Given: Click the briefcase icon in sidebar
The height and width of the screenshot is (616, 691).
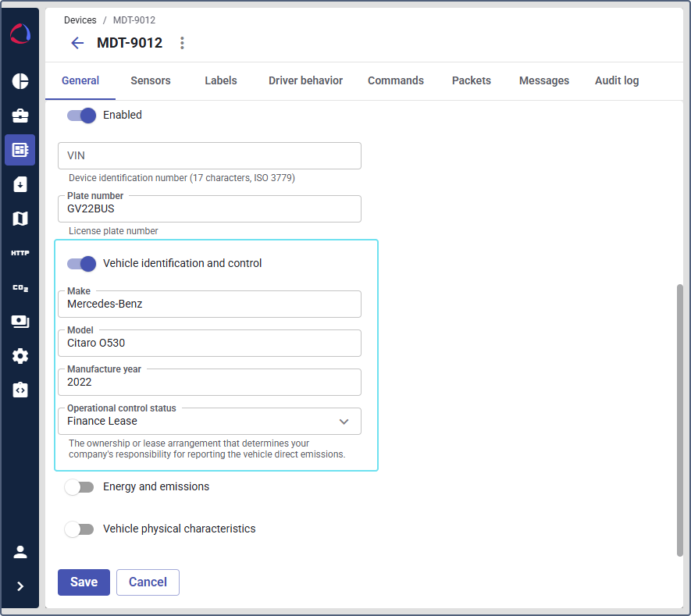Looking at the screenshot, I should (20, 116).
